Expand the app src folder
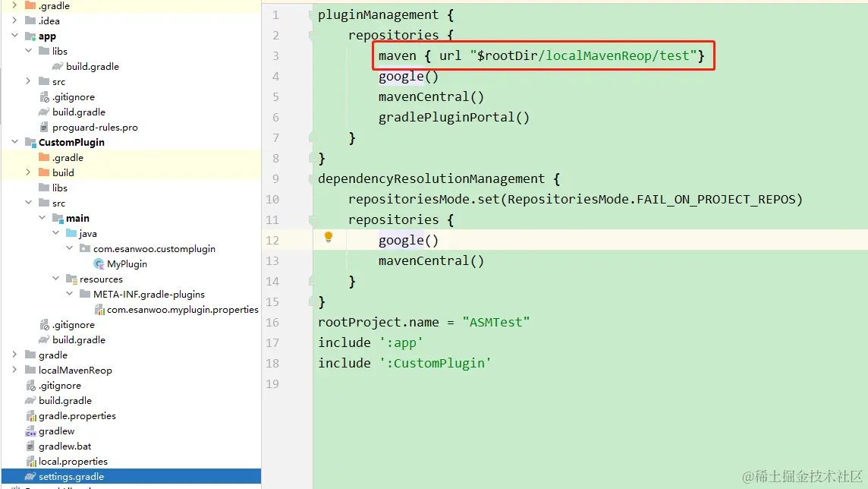 (28, 80)
